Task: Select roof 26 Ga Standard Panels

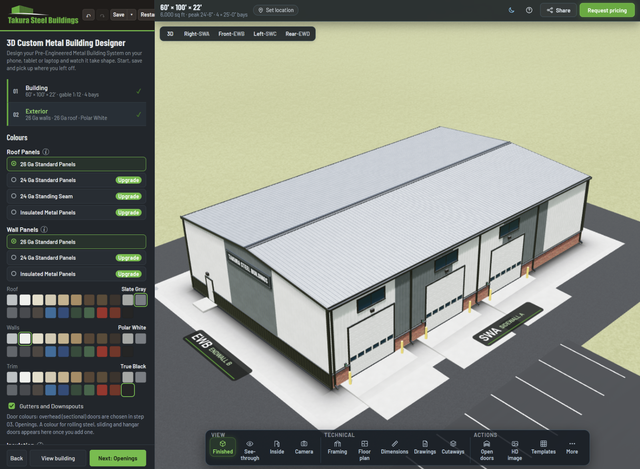Action: (x=76, y=164)
